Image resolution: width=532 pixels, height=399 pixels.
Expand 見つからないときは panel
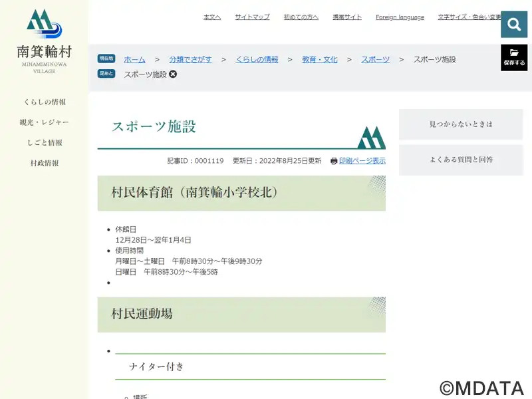pyautogui.click(x=461, y=124)
